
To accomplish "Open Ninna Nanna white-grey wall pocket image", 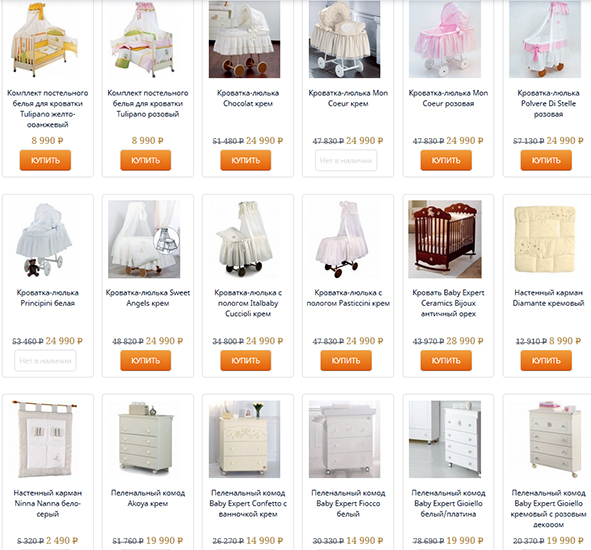I will 44,440.
